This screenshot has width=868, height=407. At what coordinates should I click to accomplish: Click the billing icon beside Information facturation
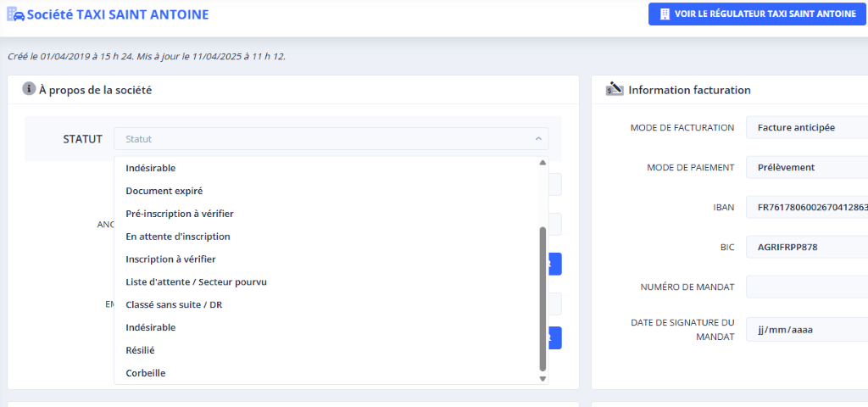(615, 88)
